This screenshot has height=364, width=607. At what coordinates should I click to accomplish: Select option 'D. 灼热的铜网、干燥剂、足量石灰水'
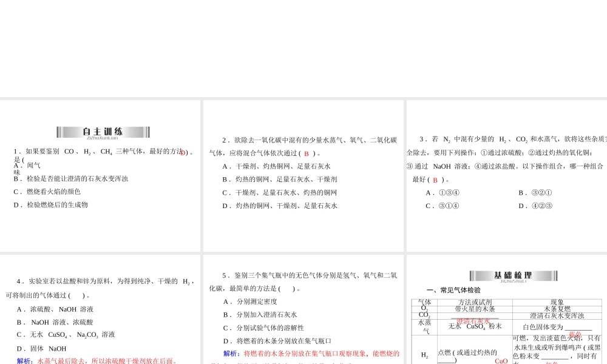pos(279,206)
